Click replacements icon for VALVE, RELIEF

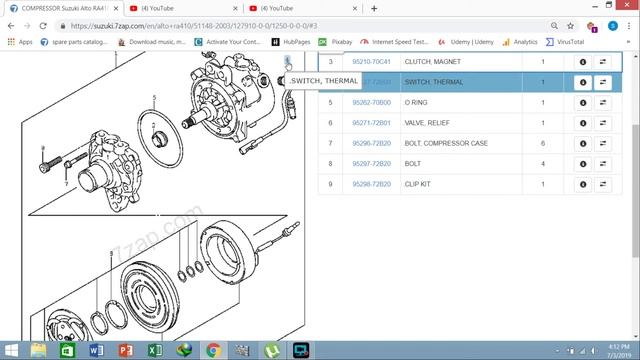coord(603,123)
